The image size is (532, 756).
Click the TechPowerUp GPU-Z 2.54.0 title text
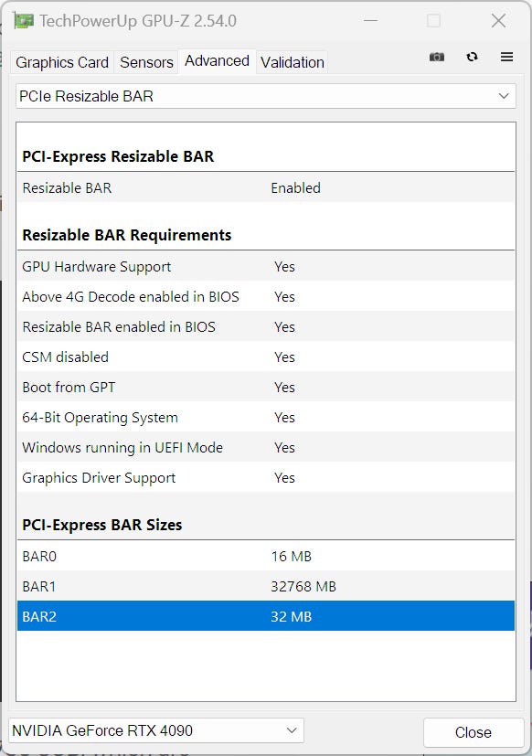pos(138,21)
